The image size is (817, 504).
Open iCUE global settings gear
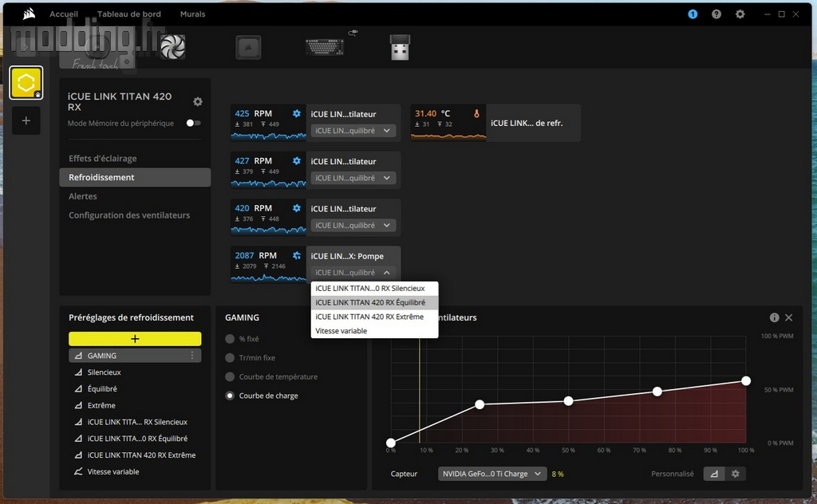740,14
